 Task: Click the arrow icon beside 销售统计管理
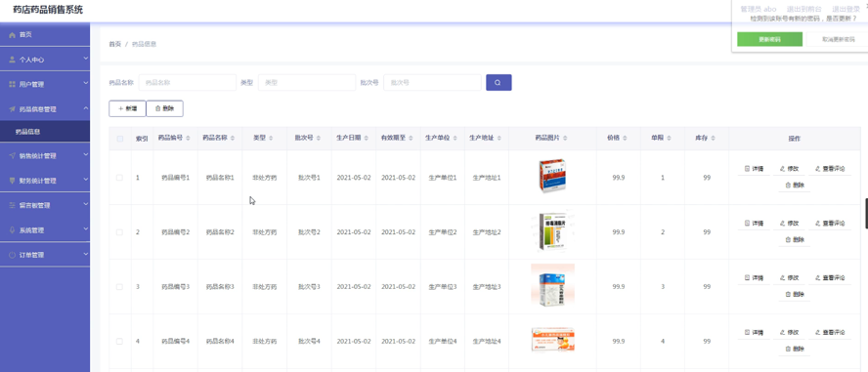coord(12,156)
